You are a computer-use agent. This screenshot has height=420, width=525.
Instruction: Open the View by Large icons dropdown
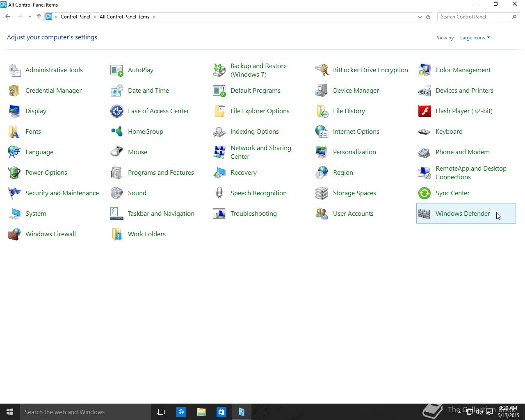tap(475, 38)
